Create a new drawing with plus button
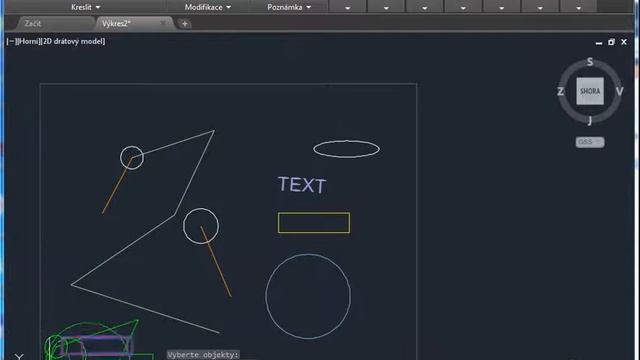 pos(184,24)
